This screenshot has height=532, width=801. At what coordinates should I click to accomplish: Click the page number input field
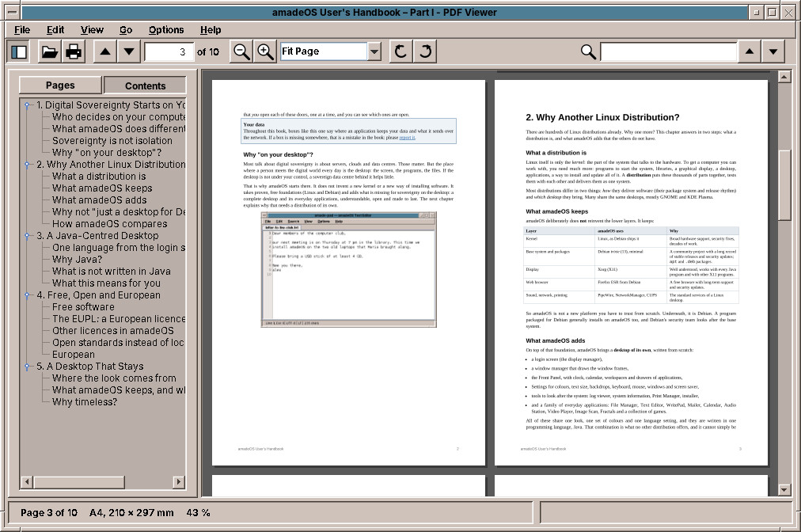(169, 51)
